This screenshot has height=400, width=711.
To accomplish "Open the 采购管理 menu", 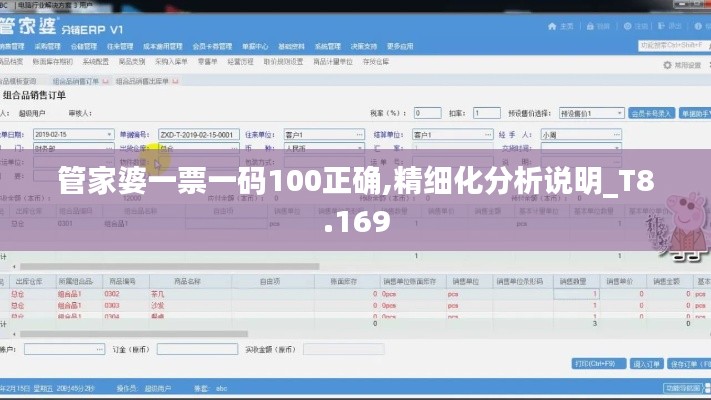I will [48, 46].
